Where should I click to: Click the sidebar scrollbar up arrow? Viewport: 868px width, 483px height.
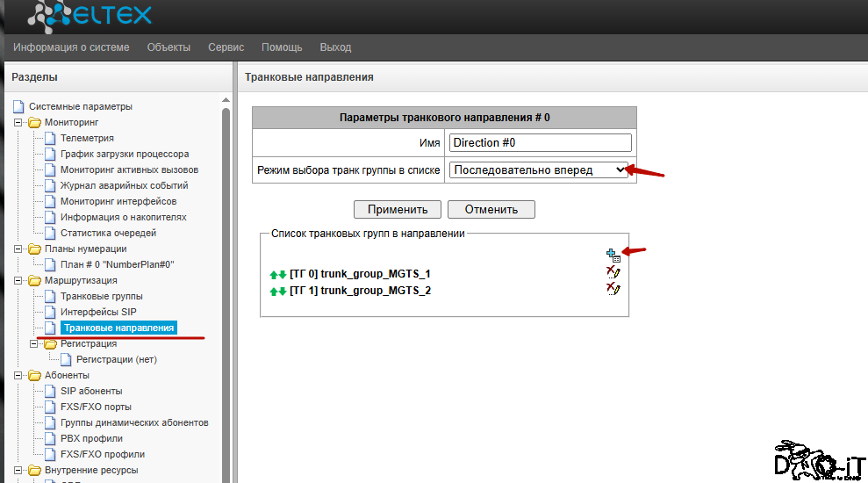[226, 100]
